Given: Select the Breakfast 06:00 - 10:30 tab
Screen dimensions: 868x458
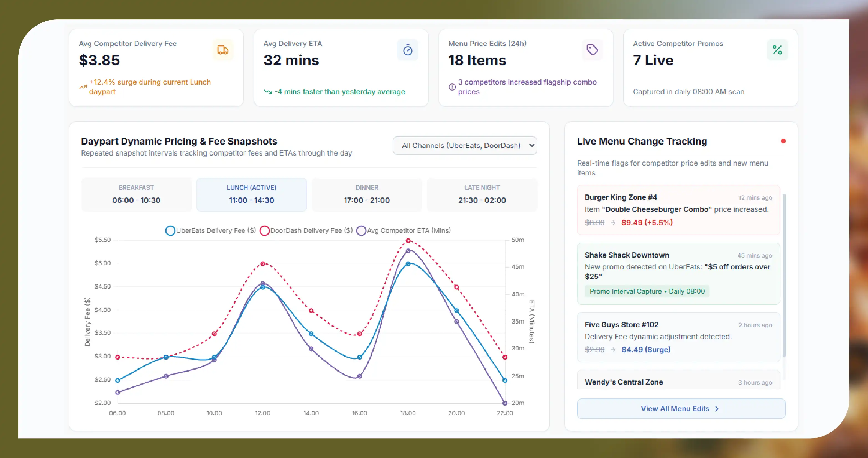Looking at the screenshot, I should pos(136,194).
